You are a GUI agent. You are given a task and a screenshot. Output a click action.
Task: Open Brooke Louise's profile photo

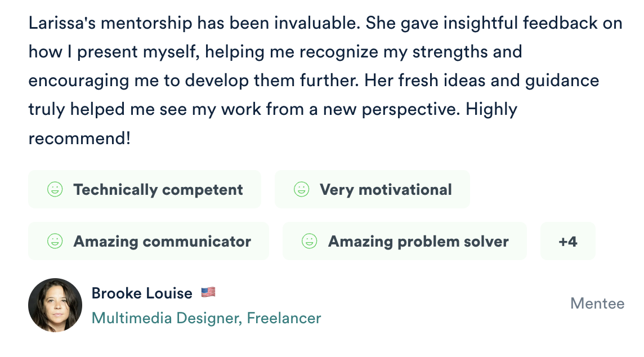[55, 305]
